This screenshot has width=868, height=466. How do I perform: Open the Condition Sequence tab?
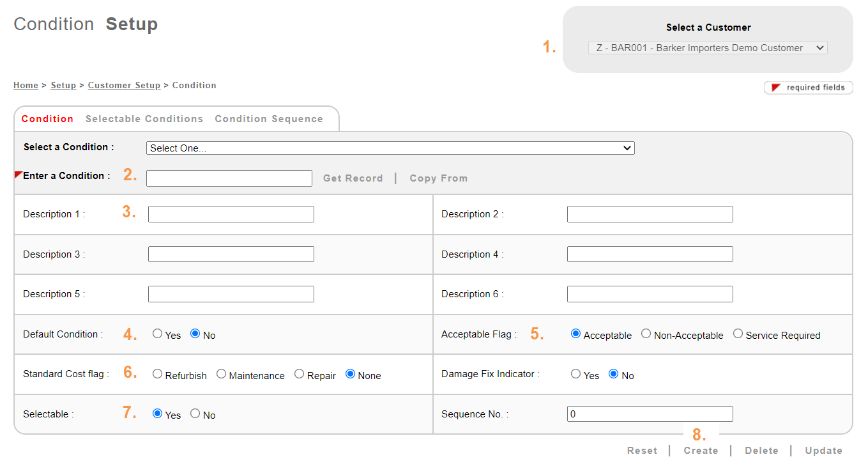tap(268, 119)
